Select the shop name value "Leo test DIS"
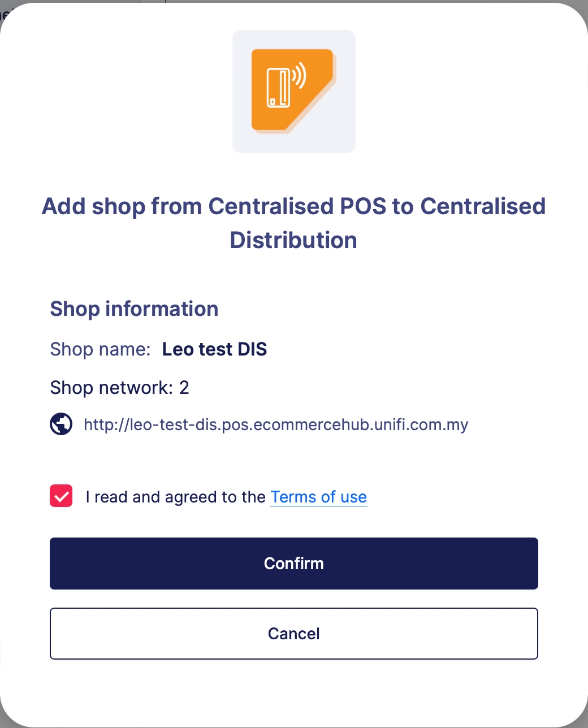The image size is (588, 728). click(x=214, y=349)
